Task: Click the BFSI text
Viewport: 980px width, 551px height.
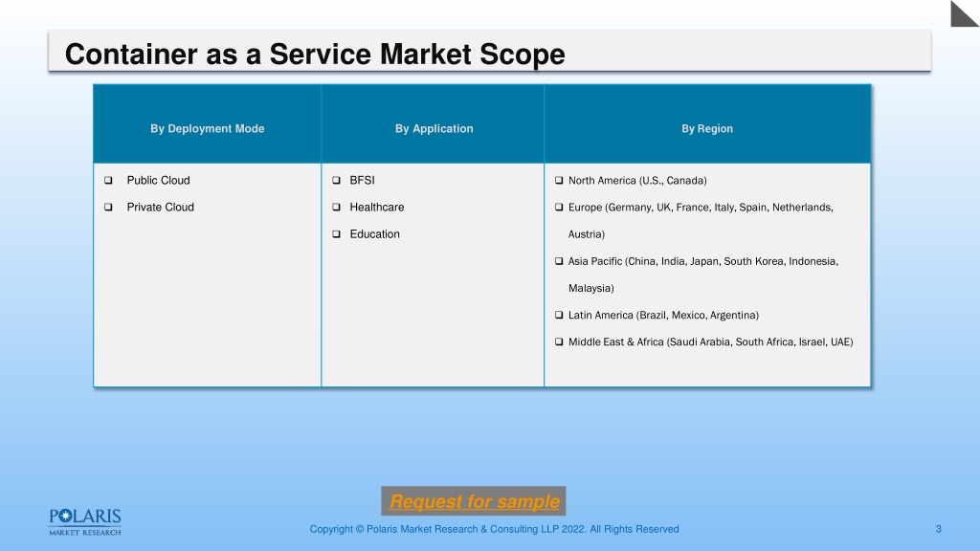Action: [362, 180]
